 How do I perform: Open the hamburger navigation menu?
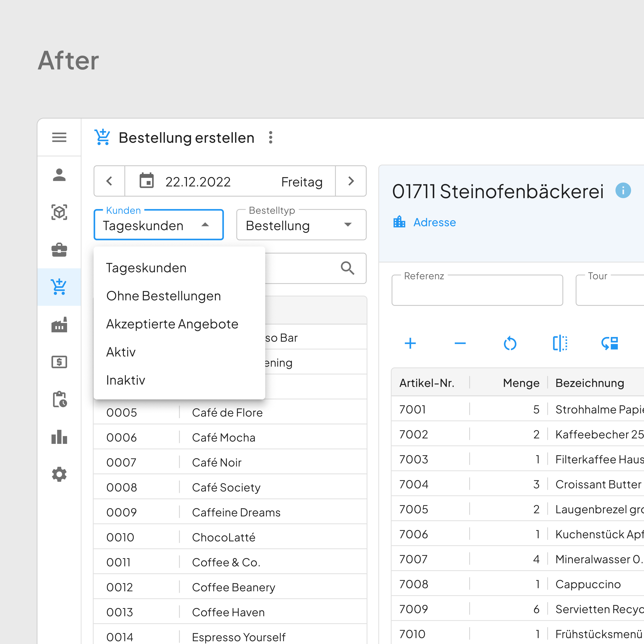pyautogui.click(x=59, y=137)
